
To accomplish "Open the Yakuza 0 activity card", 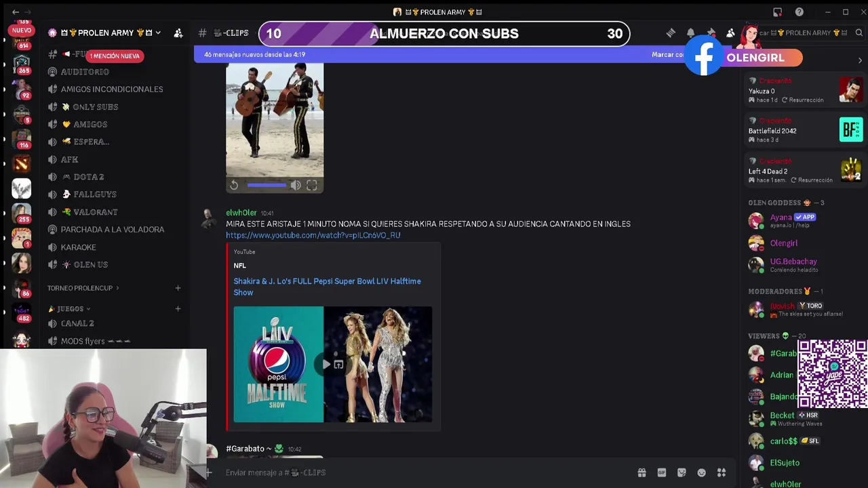I will [x=805, y=91].
